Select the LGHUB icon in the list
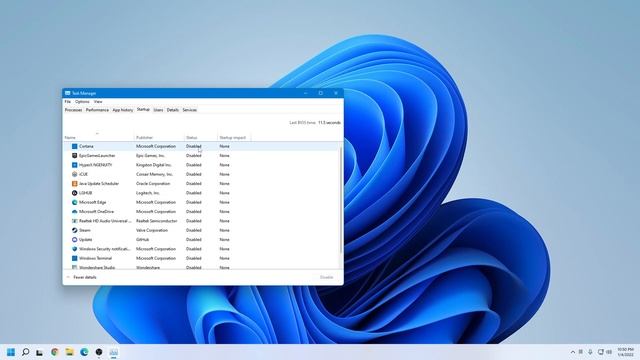This screenshot has width=640, height=360. point(74,193)
